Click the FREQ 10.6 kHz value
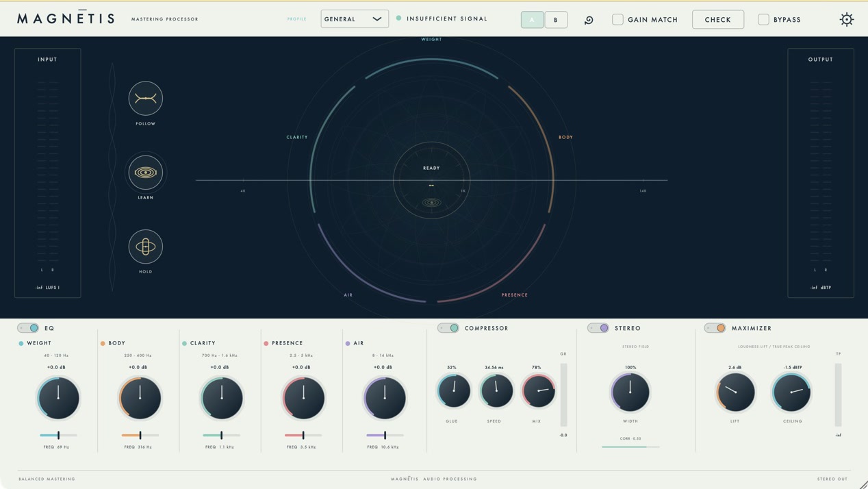868x489 pixels. [x=383, y=447]
